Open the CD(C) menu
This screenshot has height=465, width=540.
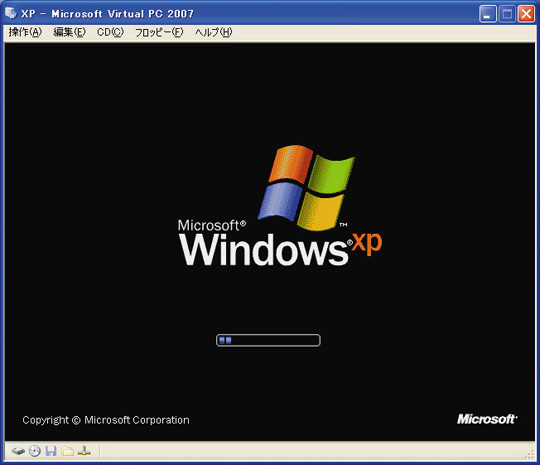(110, 32)
